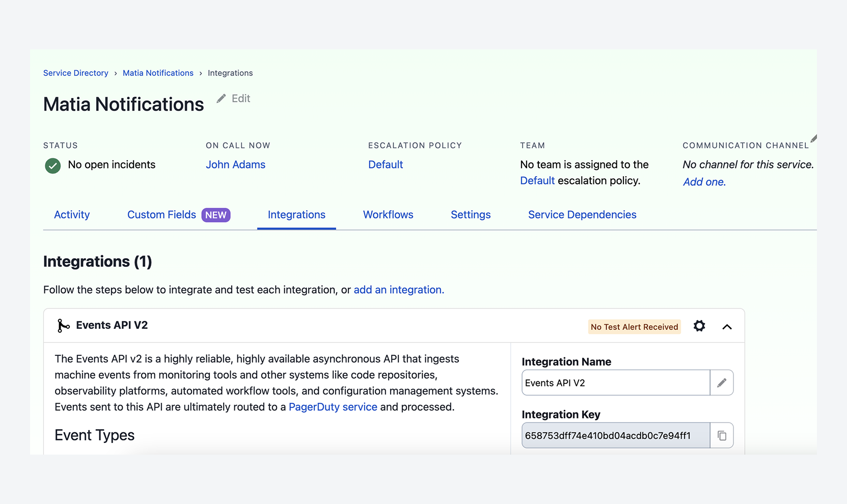This screenshot has height=504, width=847.
Task: Edit the Integration Name with the pencil icon
Action: [722, 382]
